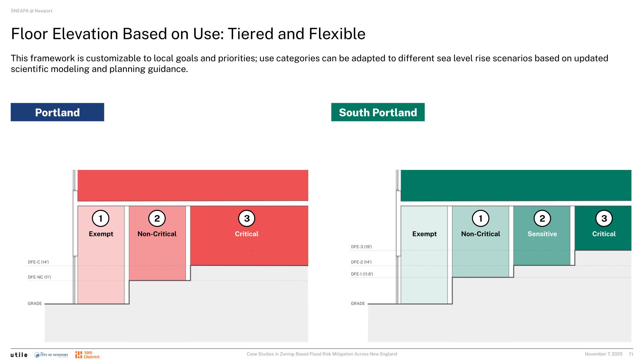Click circle number 1 above Portland's Exempt label
Screen dimensions: 644x362
(x=101, y=219)
